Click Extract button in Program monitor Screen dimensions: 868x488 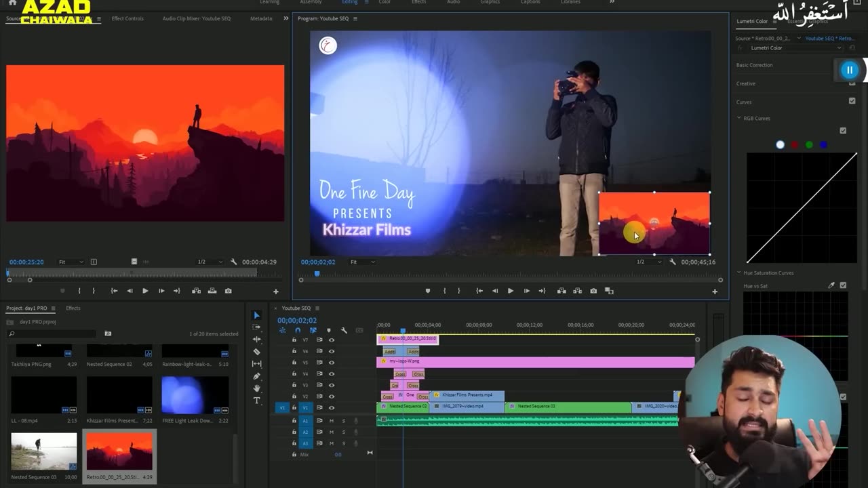click(x=577, y=291)
